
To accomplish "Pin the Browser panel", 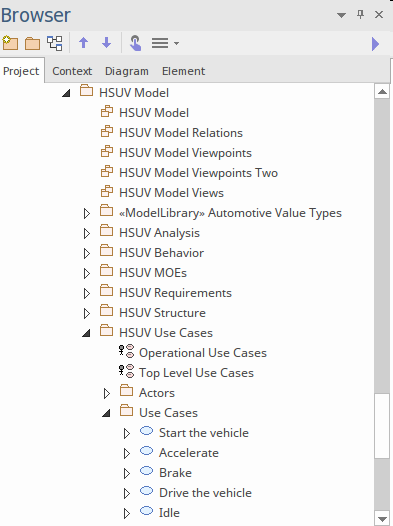I will click(360, 14).
